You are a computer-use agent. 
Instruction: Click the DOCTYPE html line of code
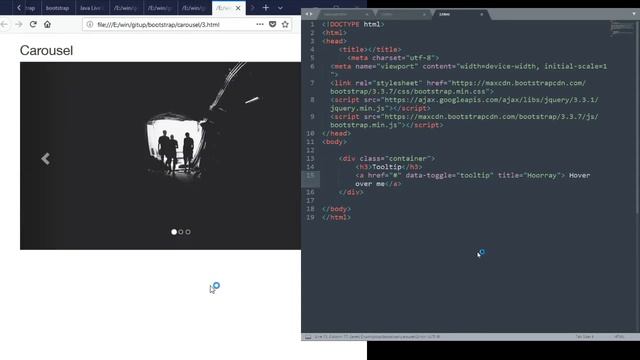pos(353,24)
